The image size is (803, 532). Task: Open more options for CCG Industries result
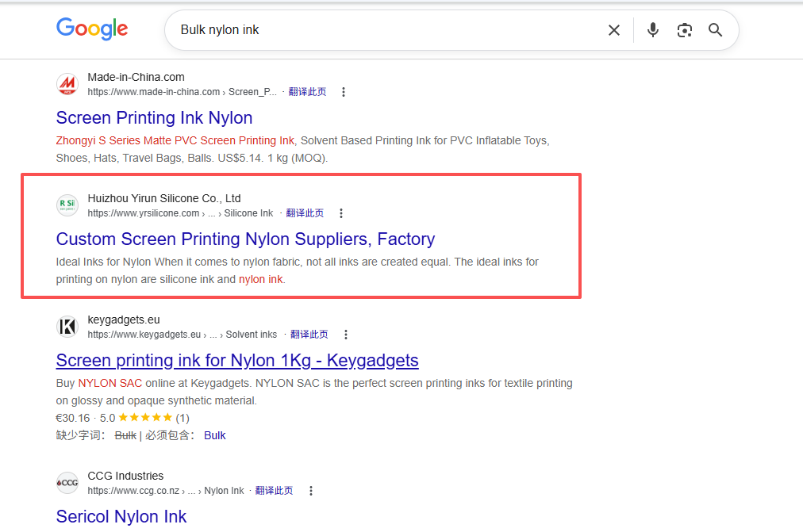point(310,491)
